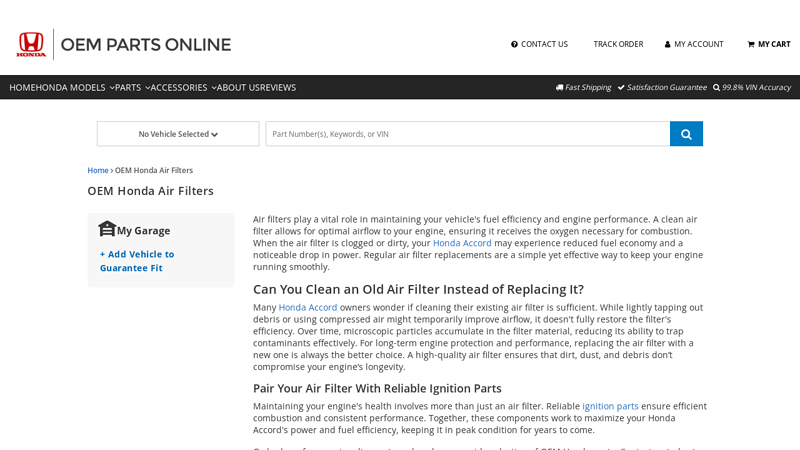Click the Satisfaction Guarantee checkmark icon
Image resolution: width=800 pixels, height=450 pixels.
(x=621, y=87)
